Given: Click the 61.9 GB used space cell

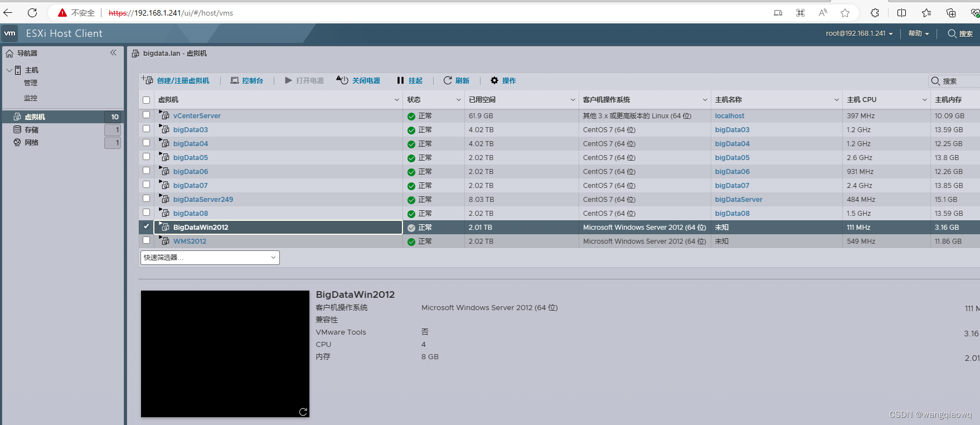Looking at the screenshot, I should pos(481,116).
